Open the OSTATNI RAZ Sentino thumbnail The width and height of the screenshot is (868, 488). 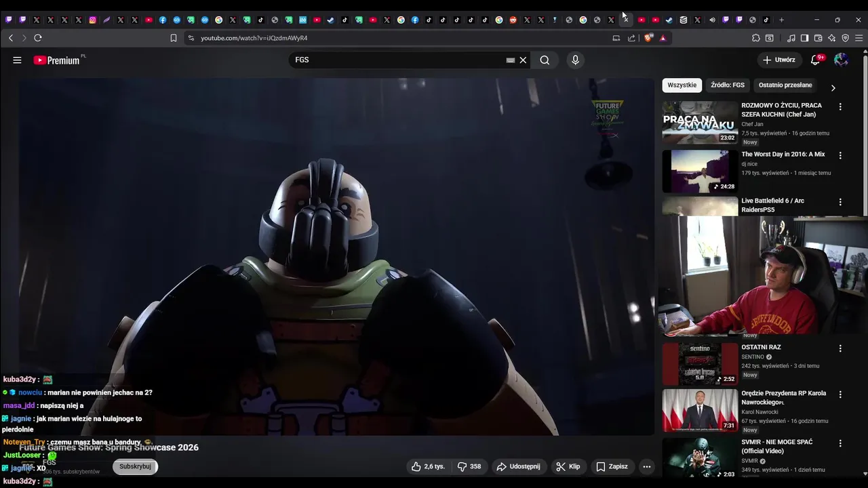tap(700, 364)
